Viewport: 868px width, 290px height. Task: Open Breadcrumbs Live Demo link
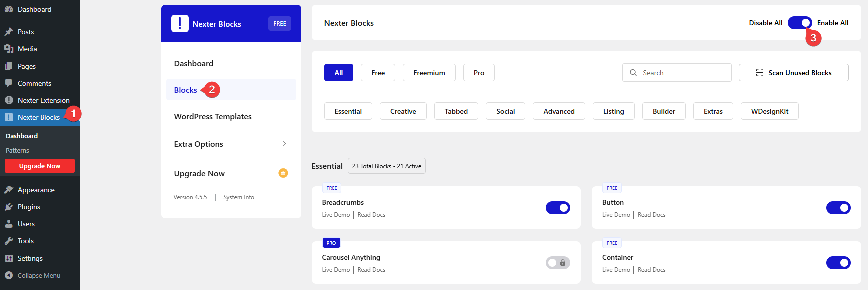click(x=336, y=215)
